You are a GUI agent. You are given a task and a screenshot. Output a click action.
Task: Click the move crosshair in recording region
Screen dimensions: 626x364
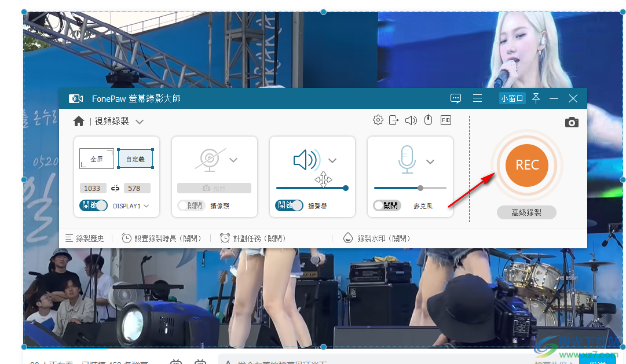click(323, 179)
